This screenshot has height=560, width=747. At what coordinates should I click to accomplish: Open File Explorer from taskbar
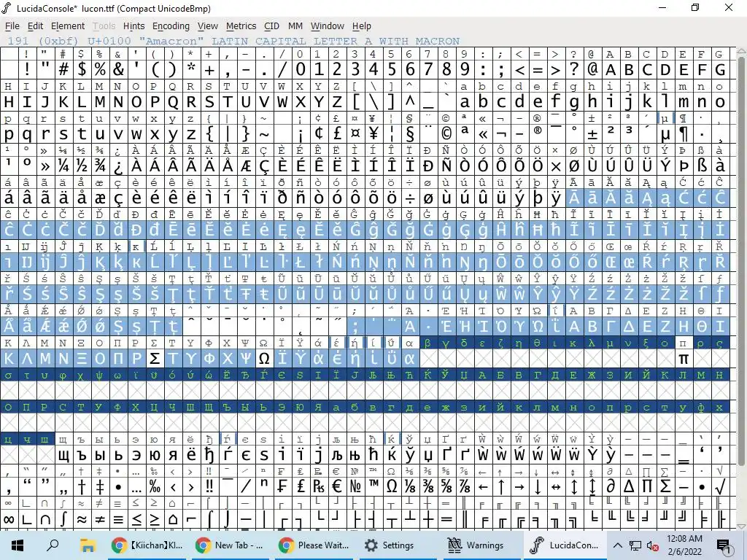(x=88, y=545)
